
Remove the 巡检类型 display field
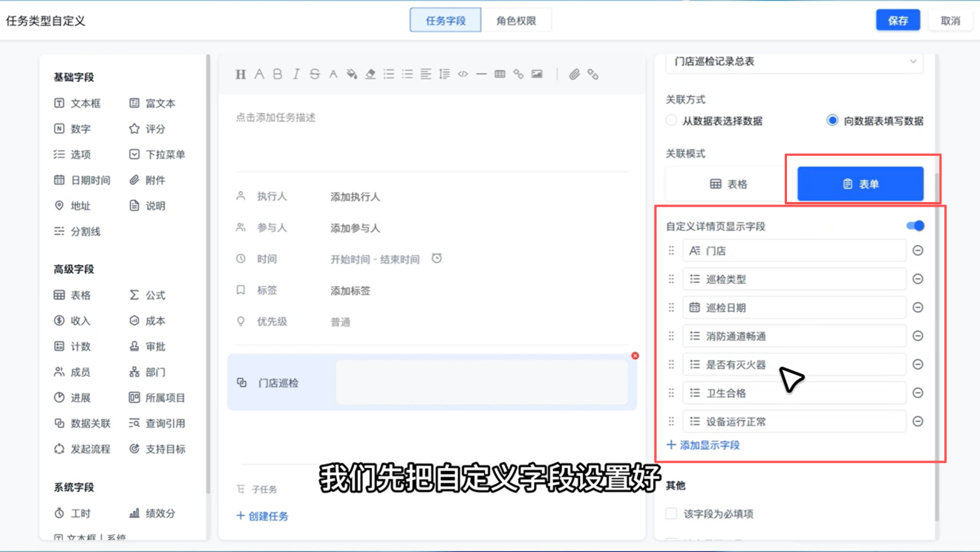pyautogui.click(x=918, y=279)
